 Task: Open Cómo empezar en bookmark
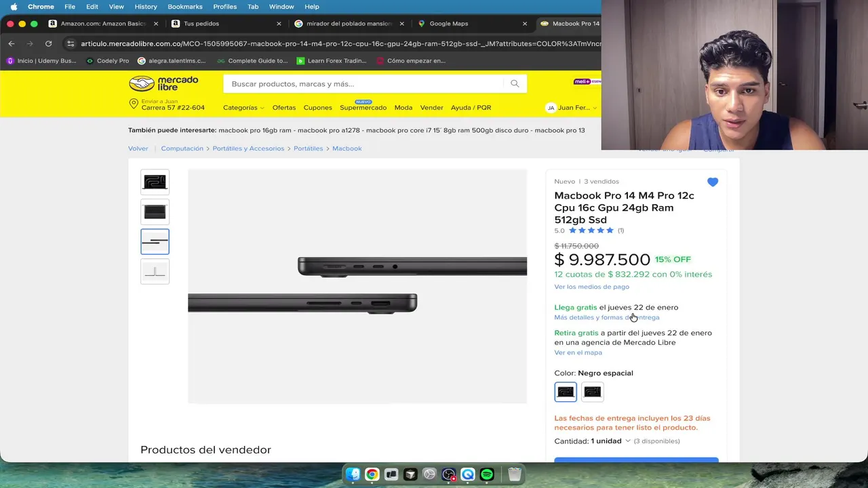click(x=411, y=60)
